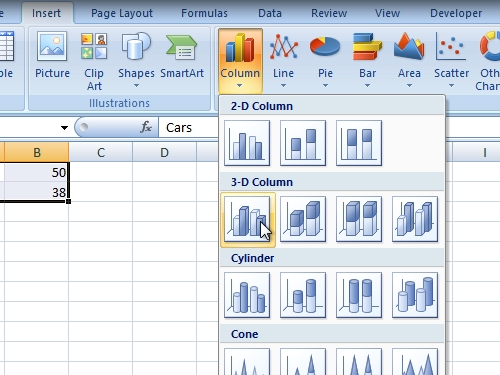500x375 pixels.
Task: Choose Stacked Cone chart
Action: click(303, 362)
